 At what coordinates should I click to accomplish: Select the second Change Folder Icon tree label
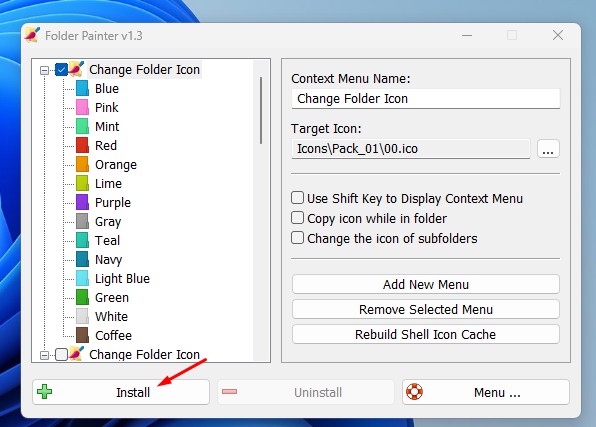point(144,354)
